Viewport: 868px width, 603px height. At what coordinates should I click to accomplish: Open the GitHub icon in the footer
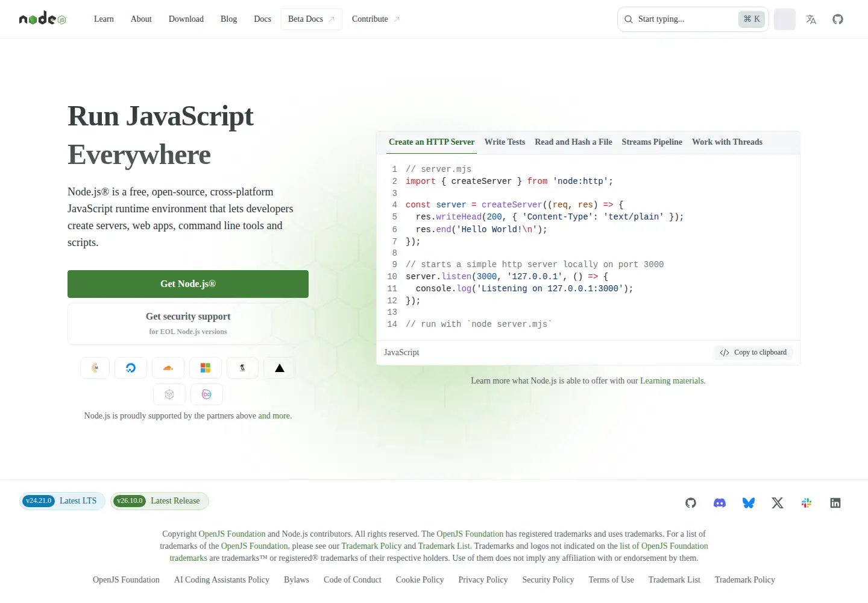point(691,503)
